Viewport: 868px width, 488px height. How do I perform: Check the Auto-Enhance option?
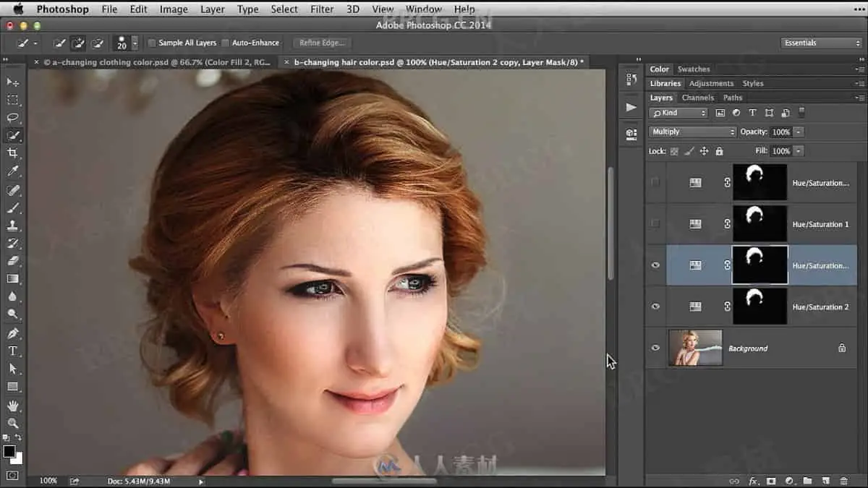coord(225,43)
